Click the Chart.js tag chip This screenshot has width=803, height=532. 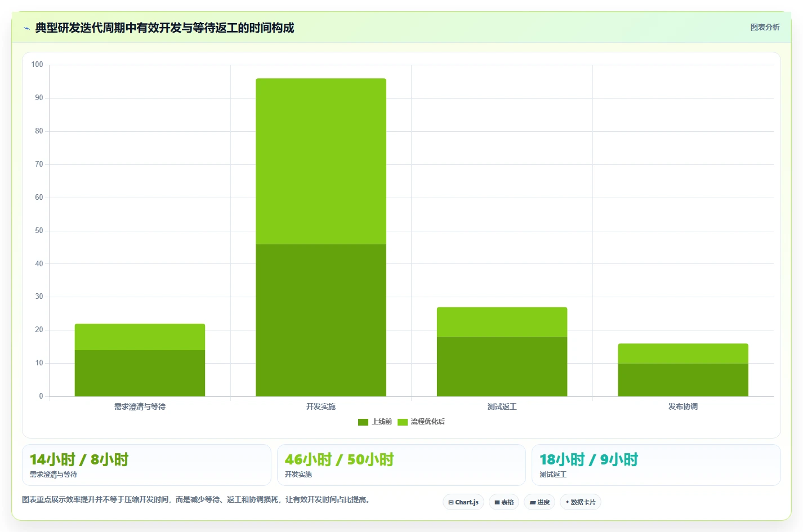tap(463, 502)
